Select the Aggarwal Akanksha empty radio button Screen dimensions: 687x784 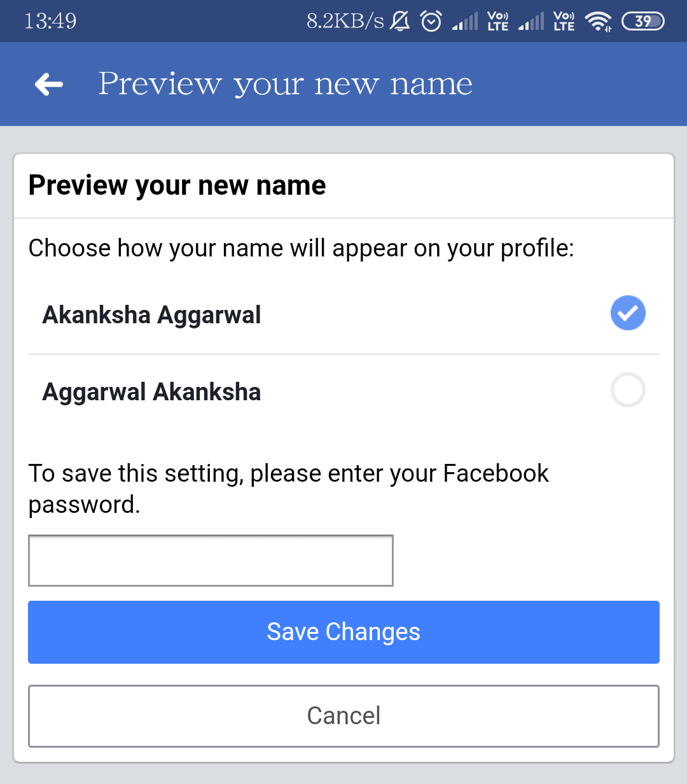(628, 390)
